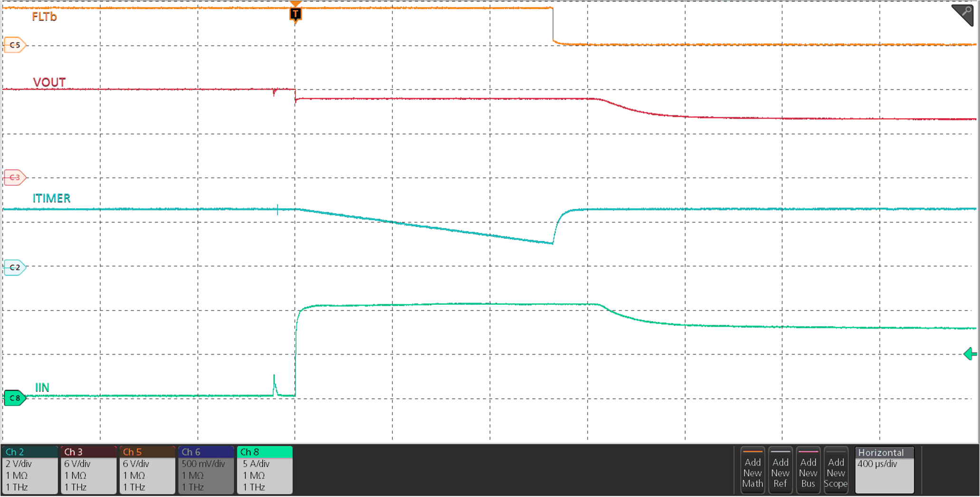This screenshot has width=980, height=497.
Task: Select the C2 channel marker on left edge
Action: point(14,267)
